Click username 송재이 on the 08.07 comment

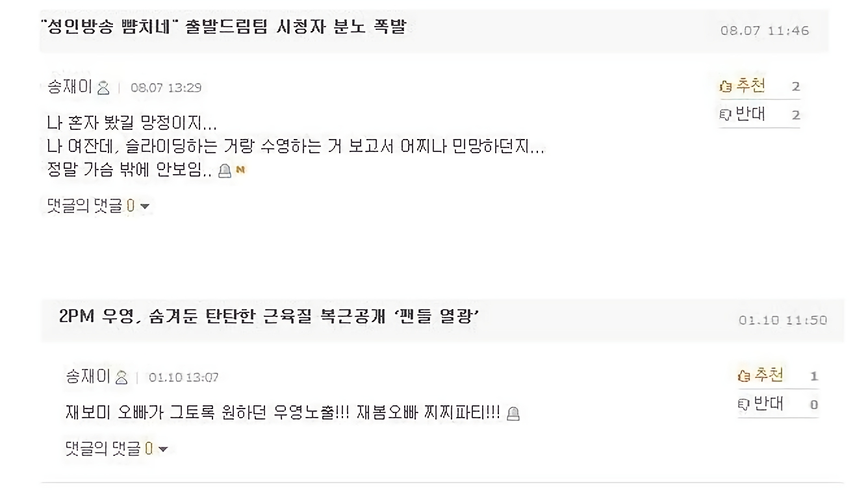pos(70,87)
